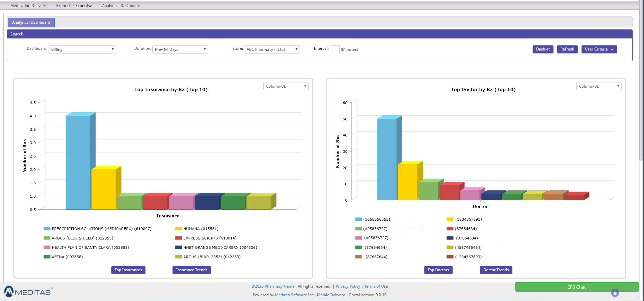
Task: Open the Top Doctors button
Action: [438, 270]
